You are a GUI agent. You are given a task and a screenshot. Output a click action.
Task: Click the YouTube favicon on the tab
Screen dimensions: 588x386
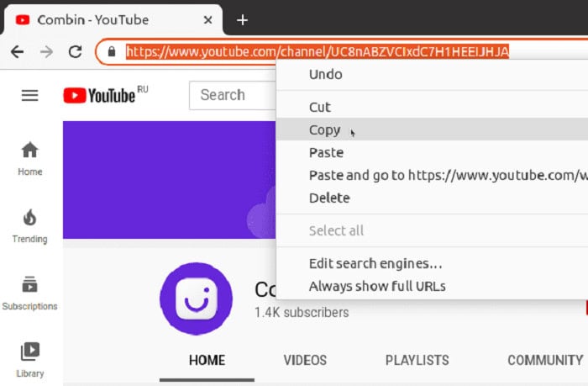click(x=23, y=20)
